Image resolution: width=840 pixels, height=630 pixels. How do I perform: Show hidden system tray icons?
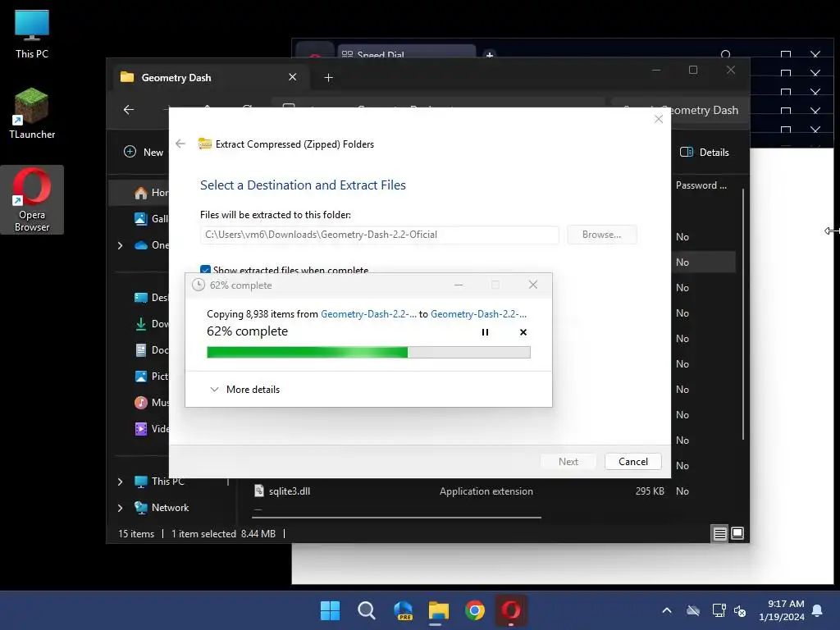(666, 610)
